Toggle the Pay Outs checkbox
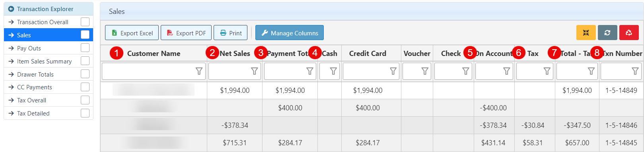 [85, 48]
